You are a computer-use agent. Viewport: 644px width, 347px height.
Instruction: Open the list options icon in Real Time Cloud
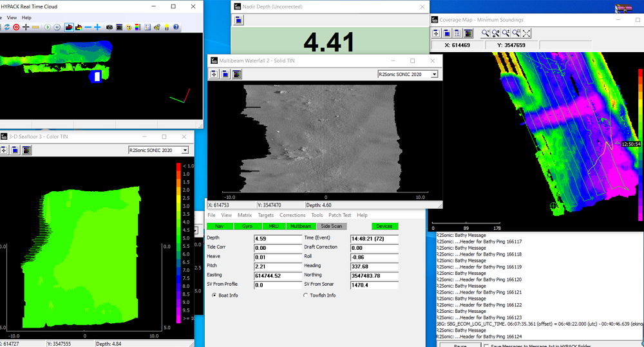click(147, 27)
